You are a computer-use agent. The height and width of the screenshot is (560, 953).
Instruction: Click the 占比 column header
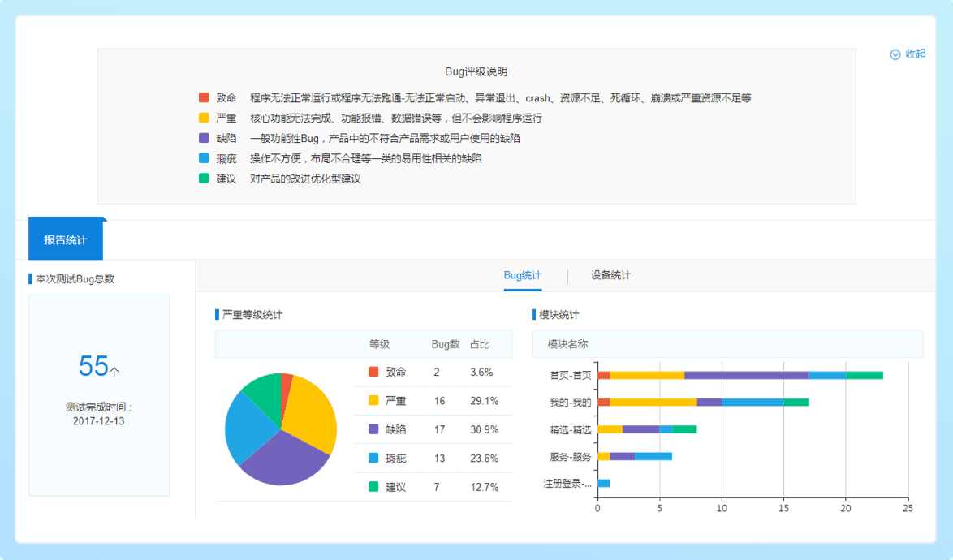[x=480, y=344]
